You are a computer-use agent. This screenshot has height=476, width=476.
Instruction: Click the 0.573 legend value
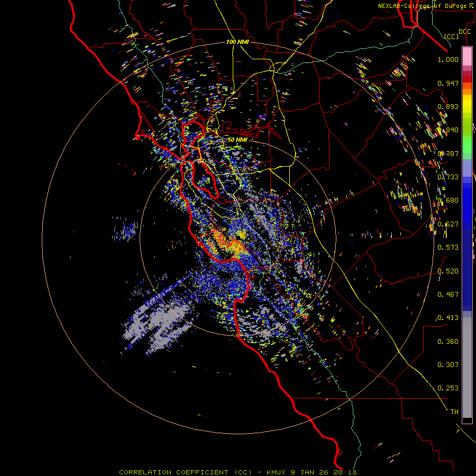(x=448, y=248)
